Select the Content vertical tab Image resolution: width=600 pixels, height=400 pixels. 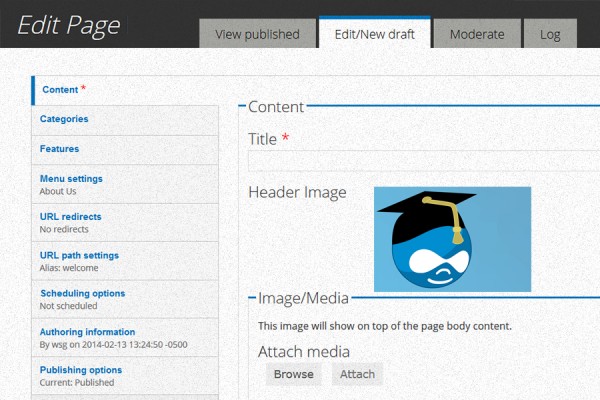pyautogui.click(x=60, y=90)
